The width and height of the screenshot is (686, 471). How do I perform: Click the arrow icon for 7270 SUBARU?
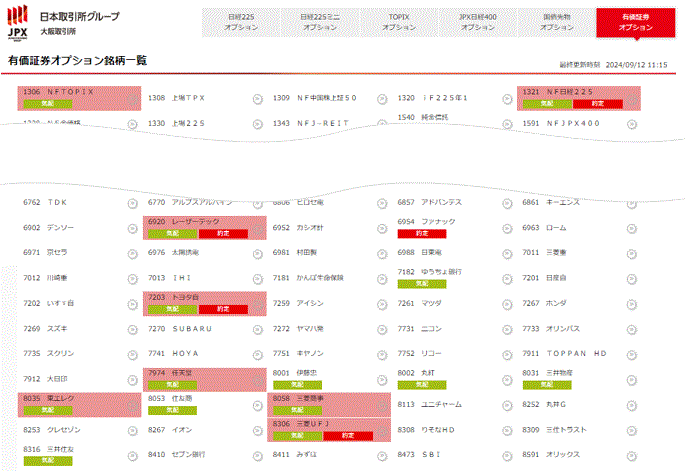tap(258, 330)
